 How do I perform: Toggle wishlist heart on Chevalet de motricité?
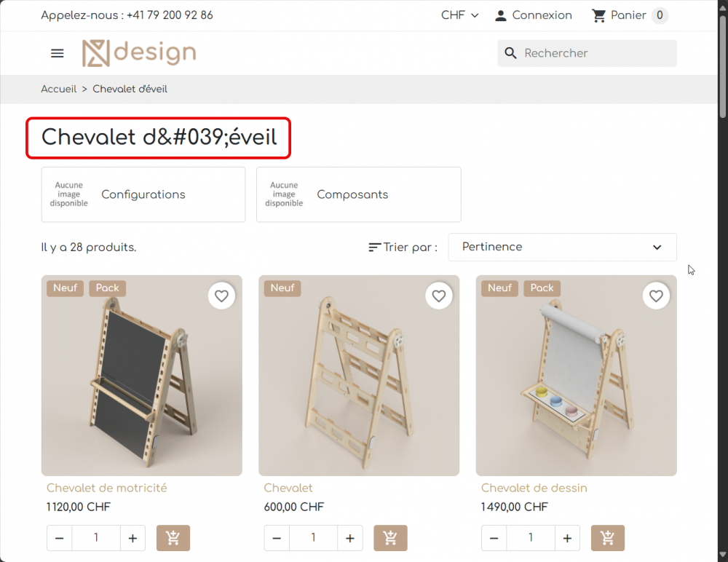[x=221, y=296]
